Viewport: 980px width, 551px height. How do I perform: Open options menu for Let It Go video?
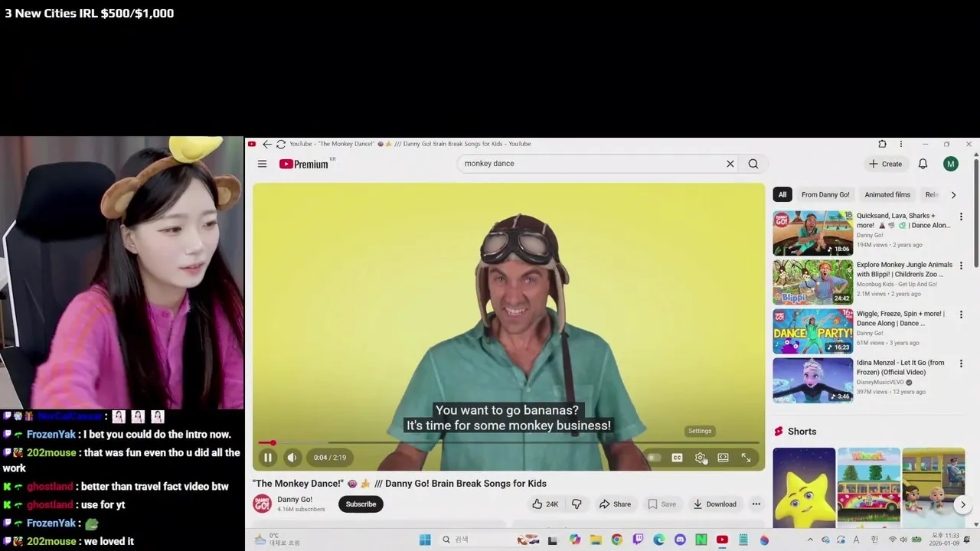pos(961,364)
